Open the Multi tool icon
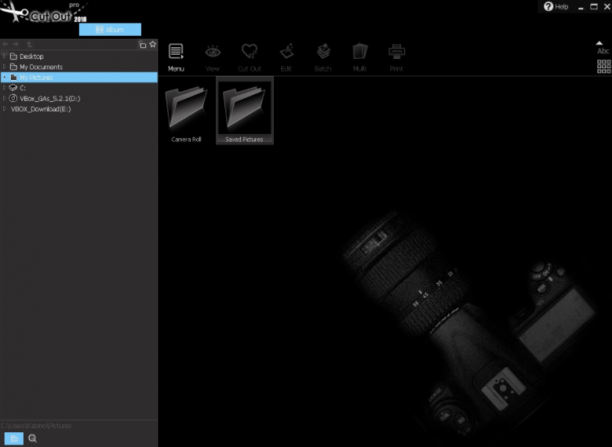612x447 pixels. click(359, 57)
